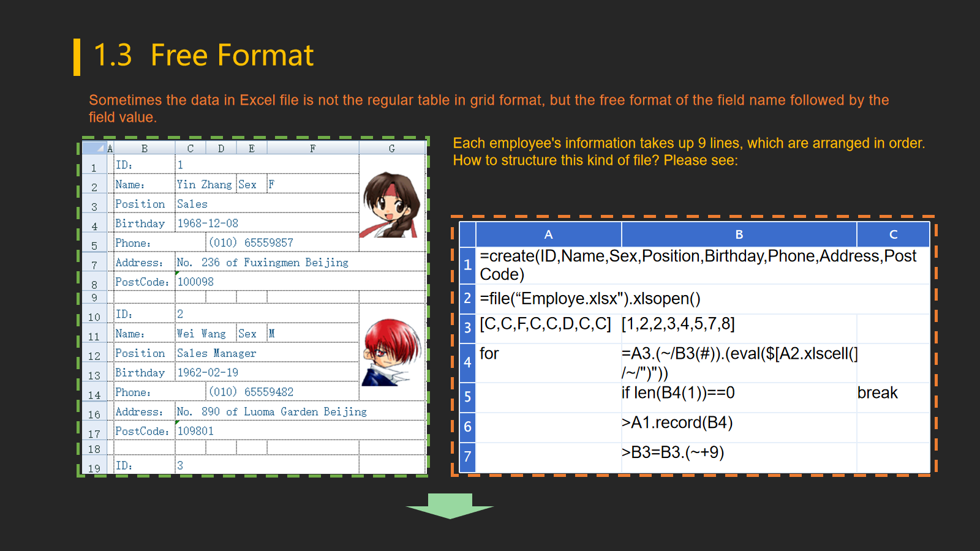Screen dimensions: 980x551
Task: Click Excel row header 10
Action: click(x=94, y=317)
